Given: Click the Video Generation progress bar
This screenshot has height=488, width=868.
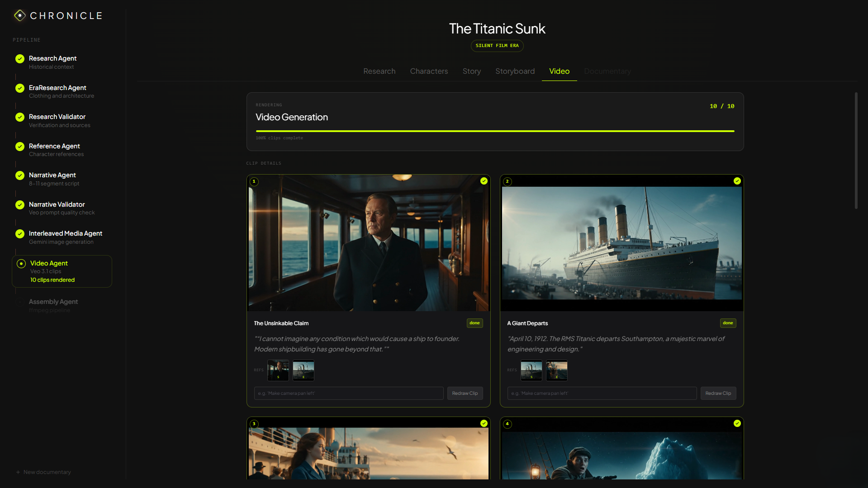Looking at the screenshot, I should (495, 131).
